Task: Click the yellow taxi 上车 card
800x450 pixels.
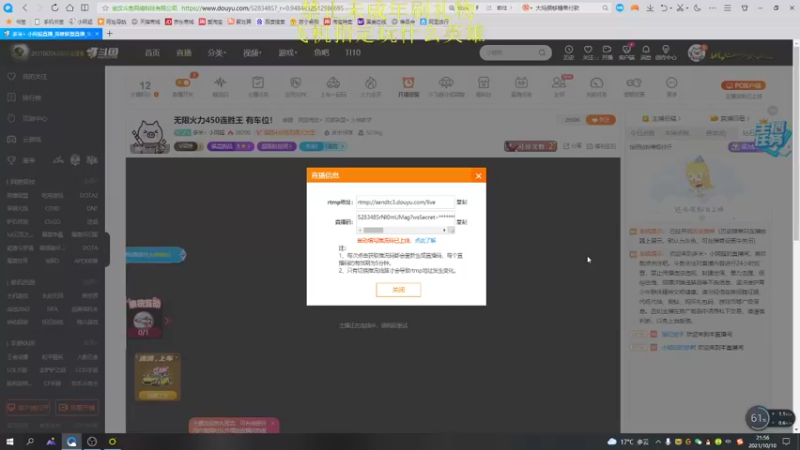Action: pos(157,377)
